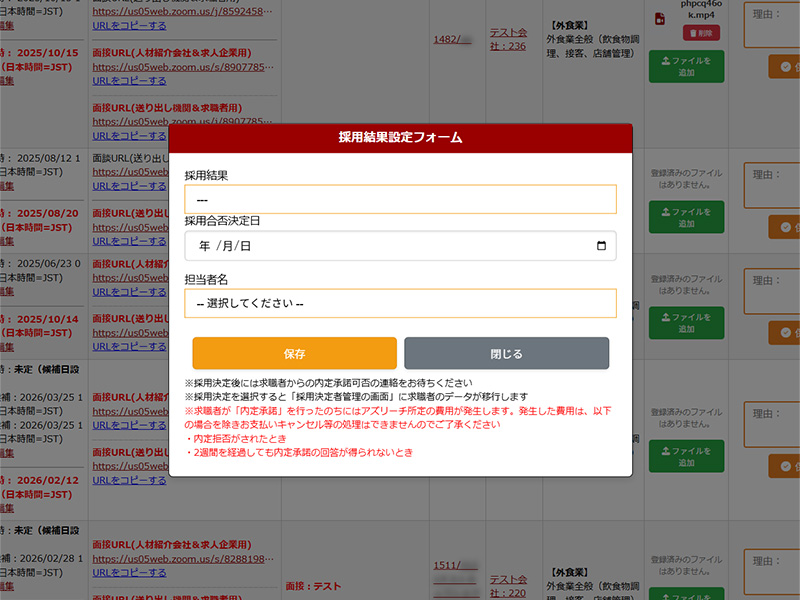Open the テスト会社：220 link
800x600 pixels.
click(x=508, y=586)
